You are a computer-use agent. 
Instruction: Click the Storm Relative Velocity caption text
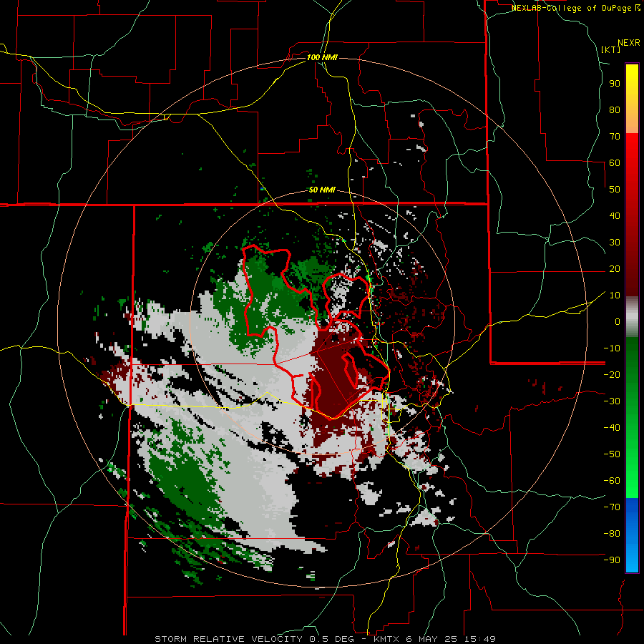pos(325,639)
